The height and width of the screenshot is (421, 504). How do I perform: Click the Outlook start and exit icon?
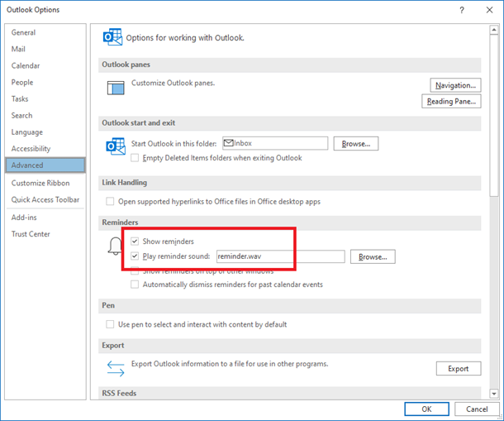click(x=116, y=146)
